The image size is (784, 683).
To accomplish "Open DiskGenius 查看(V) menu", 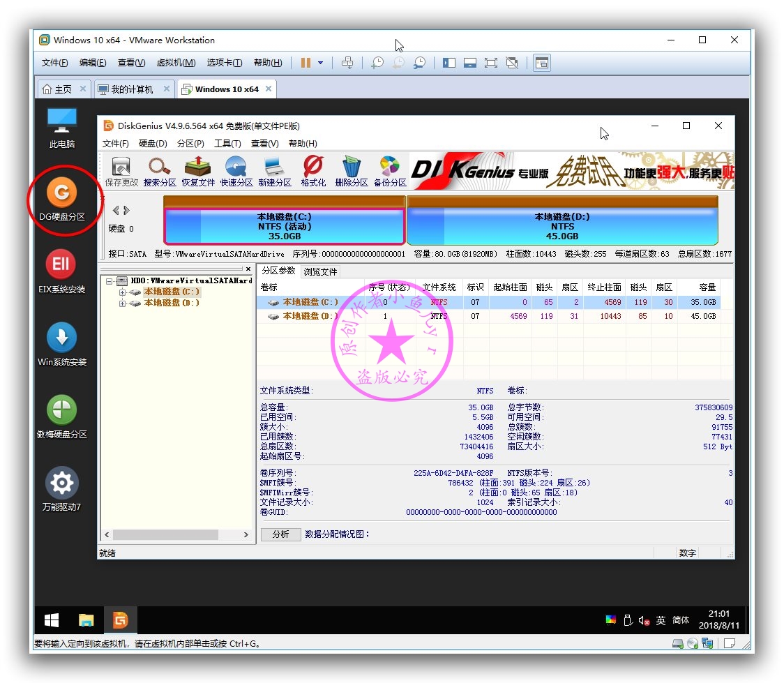I will point(264,144).
